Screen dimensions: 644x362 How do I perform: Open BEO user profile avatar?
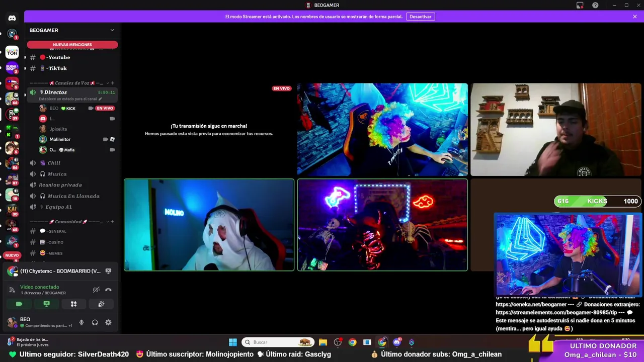coord(12,322)
